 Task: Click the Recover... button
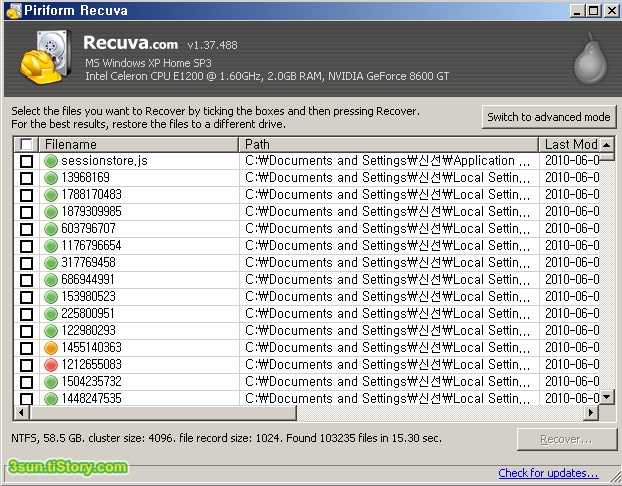pos(566,439)
